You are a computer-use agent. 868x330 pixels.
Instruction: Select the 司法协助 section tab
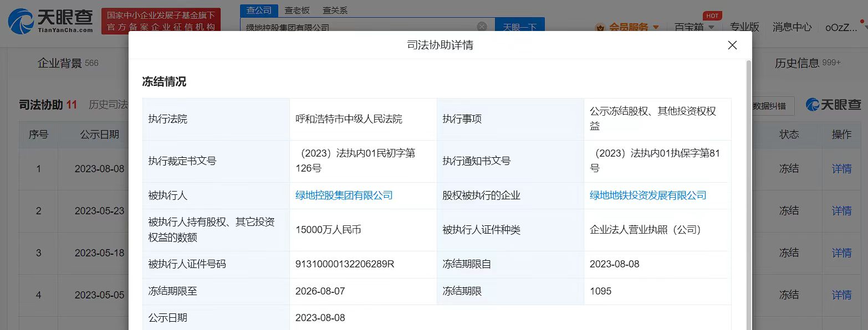point(48,105)
